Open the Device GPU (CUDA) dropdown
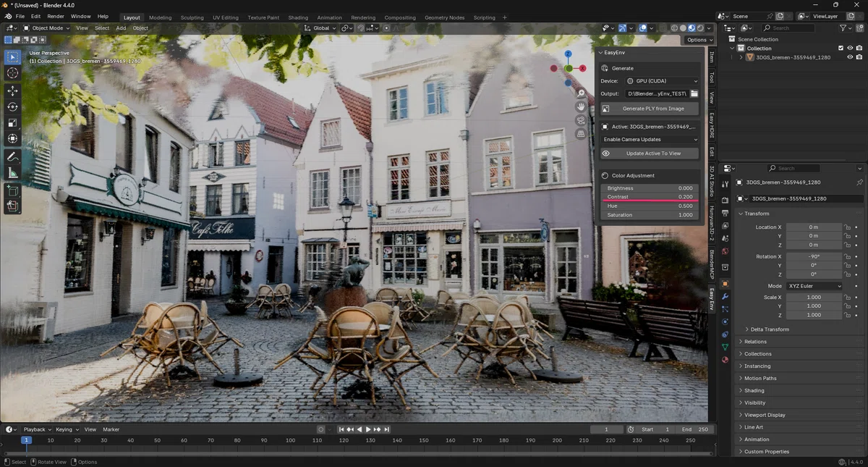The height and width of the screenshot is (467, 868). click(662, 81)
